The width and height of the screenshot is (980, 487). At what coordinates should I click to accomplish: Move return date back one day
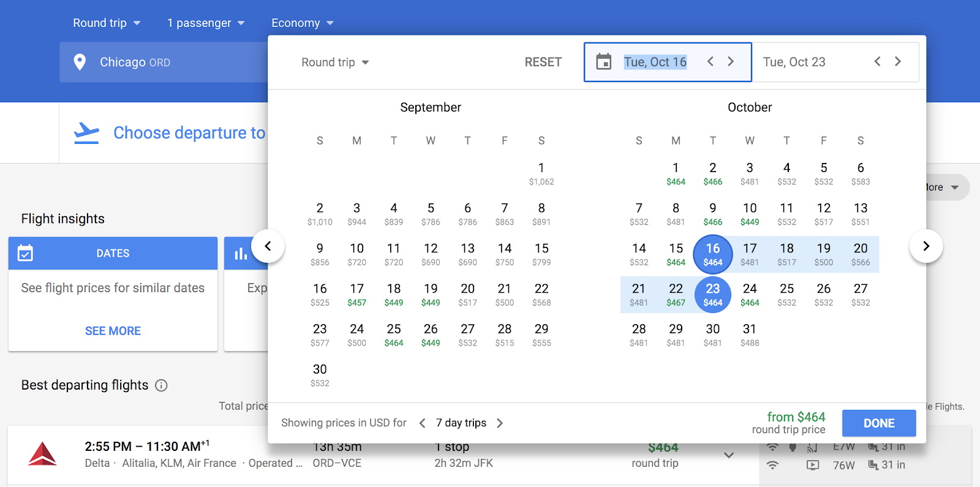[878, 61]
